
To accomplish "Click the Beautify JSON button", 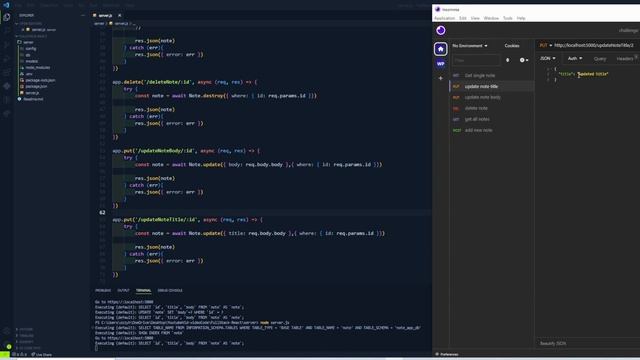I will pos(553,344).
